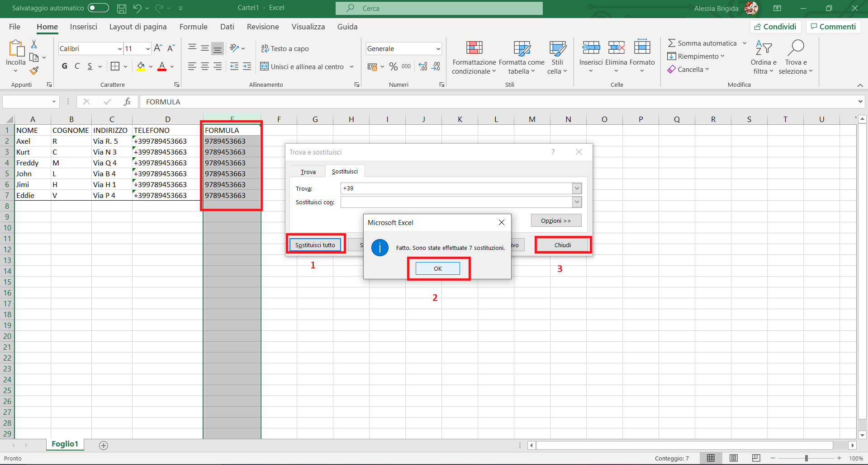Click the Testo a capo wrap icon
The height and width of the screenshot is (465, 868).
click(x=265, y=48)
